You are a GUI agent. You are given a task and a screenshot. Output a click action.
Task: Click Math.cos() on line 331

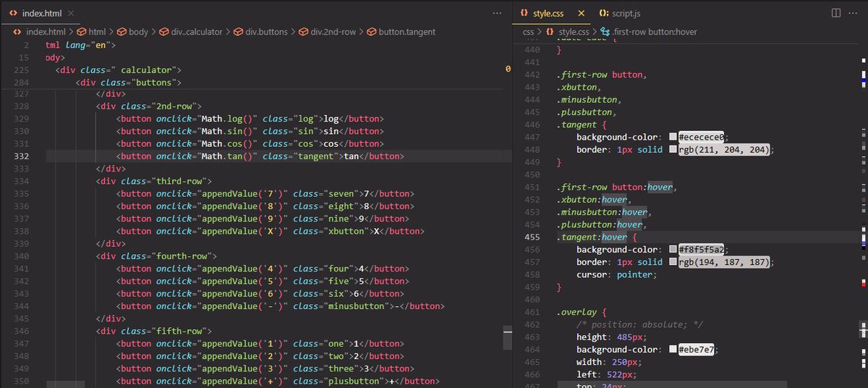226,143
